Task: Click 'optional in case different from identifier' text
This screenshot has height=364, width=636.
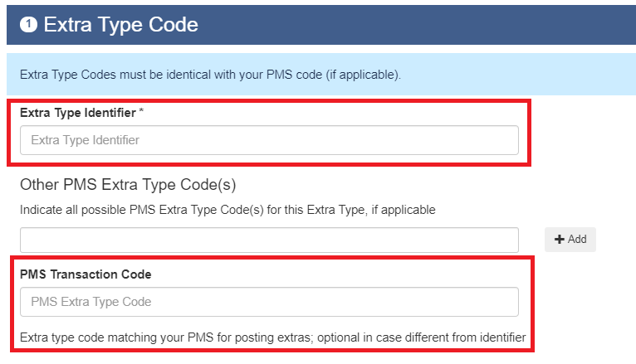Action: point(422,337)
